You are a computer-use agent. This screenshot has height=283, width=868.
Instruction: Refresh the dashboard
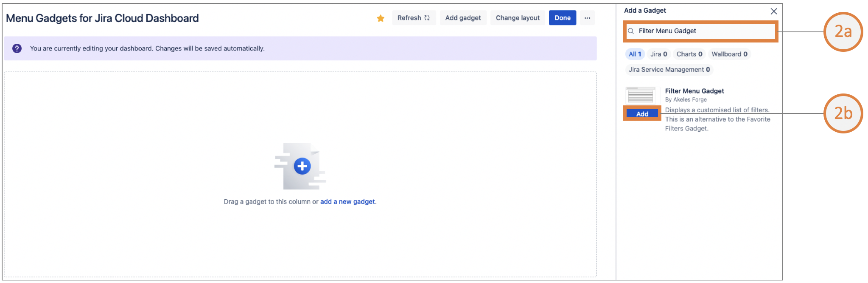414,18
